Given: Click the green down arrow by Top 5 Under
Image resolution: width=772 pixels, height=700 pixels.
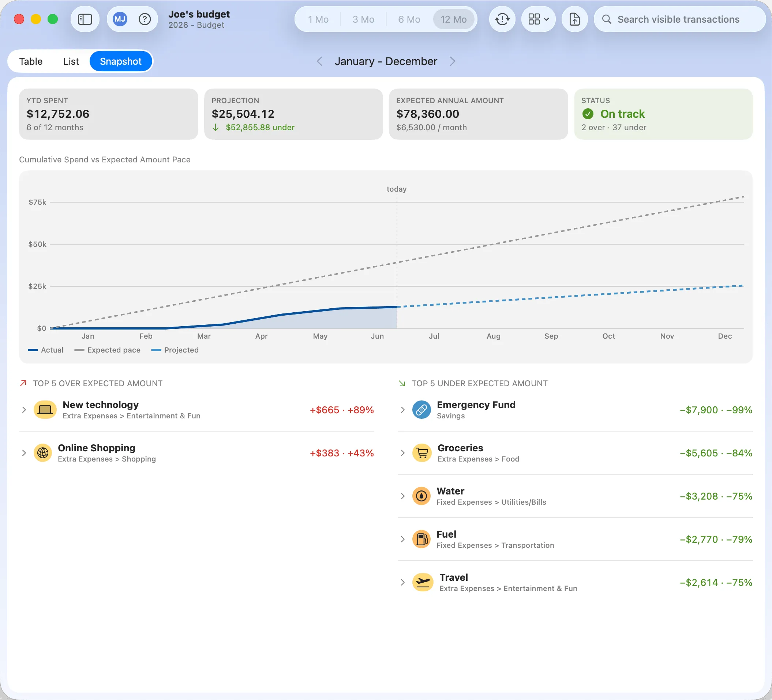Looking at the screenshot, I should (402, 383).
